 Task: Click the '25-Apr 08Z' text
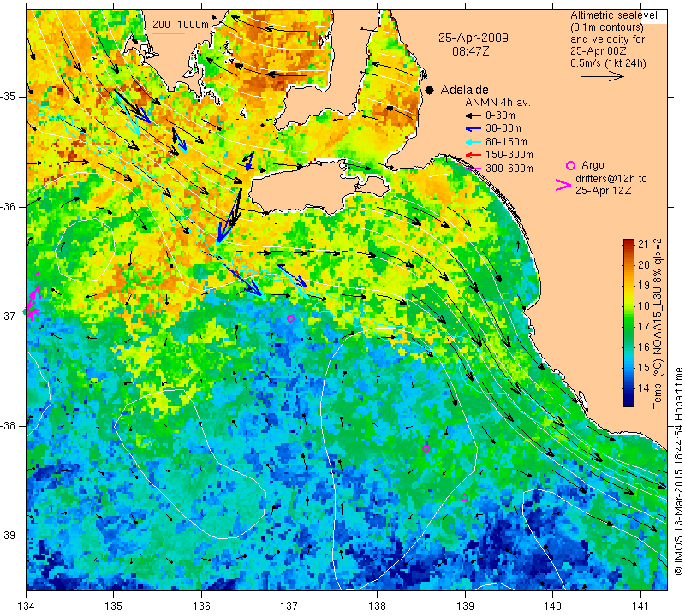click(x=598, y=51)
